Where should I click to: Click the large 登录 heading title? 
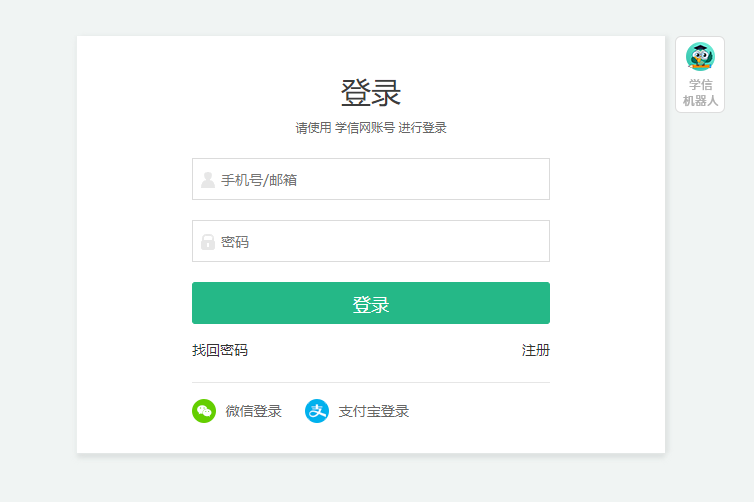click(371, 93)
